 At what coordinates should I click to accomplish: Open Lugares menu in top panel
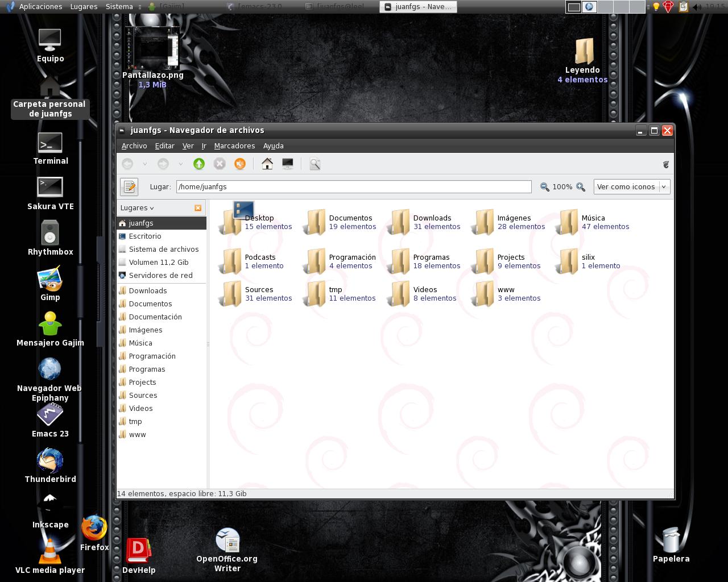coord(84,7)
